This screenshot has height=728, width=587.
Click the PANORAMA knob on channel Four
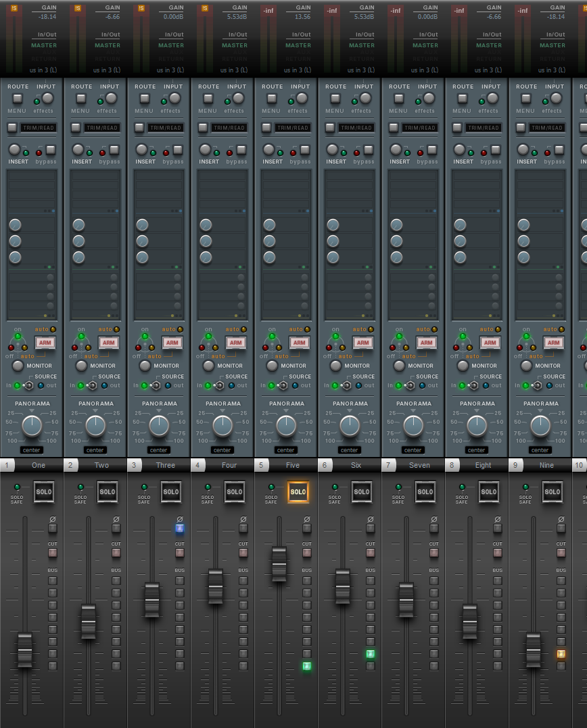(x=222, y=425)
